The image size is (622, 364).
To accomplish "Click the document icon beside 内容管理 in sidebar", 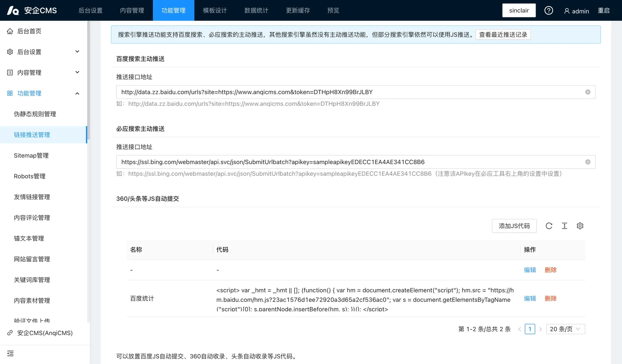I will point(10,73).
